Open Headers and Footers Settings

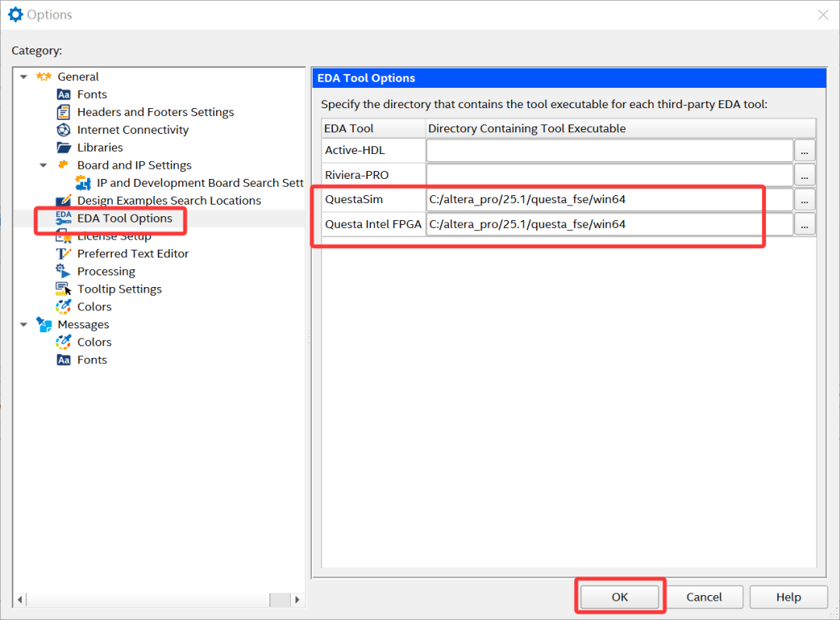(x=156, y=112)
